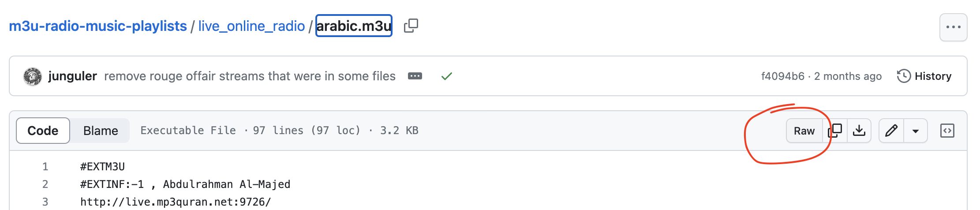The height and width of the screenshot is (210, 980).
Task: Open the three-dot more options menu
Action: coord(953,27)
